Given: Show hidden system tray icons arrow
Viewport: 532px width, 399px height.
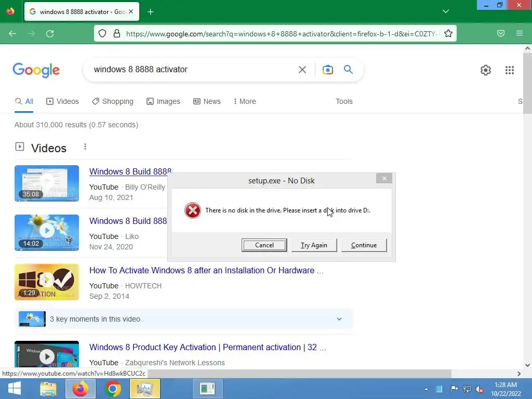Looking at the screenshot, I should 426,389.
